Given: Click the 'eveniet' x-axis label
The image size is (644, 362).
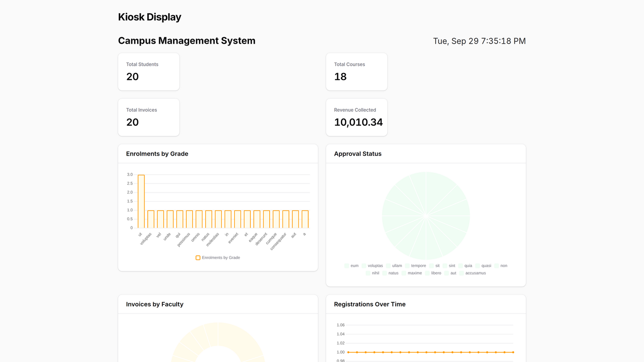Looking at the screenshot, I should click(233, 238).
